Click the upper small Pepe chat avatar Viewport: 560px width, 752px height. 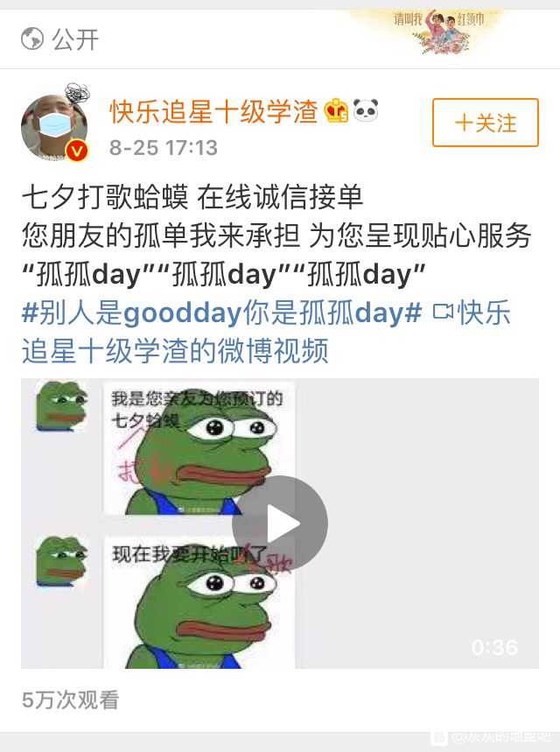62,405
